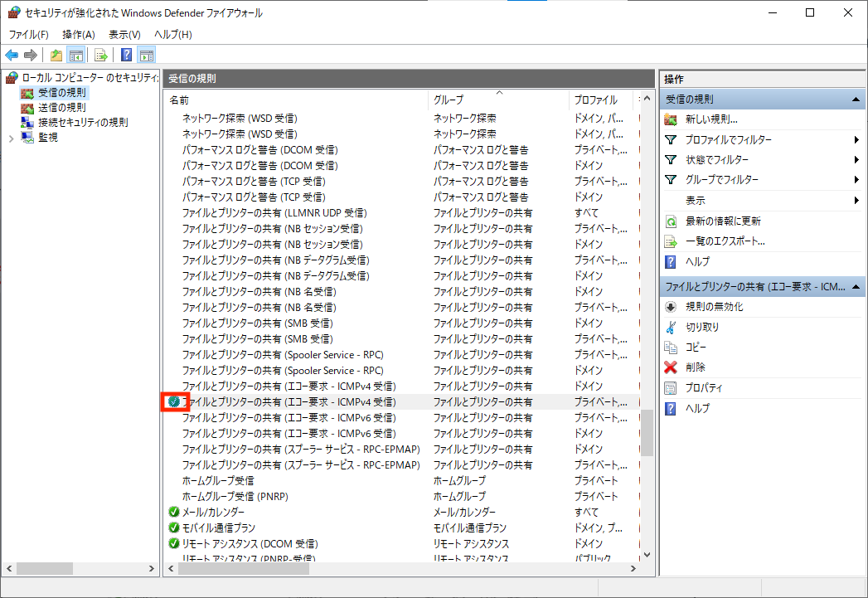This screenshot has width=868, height=598.
Task: Click the red X delete icon
Action: [x=671, y=367]
